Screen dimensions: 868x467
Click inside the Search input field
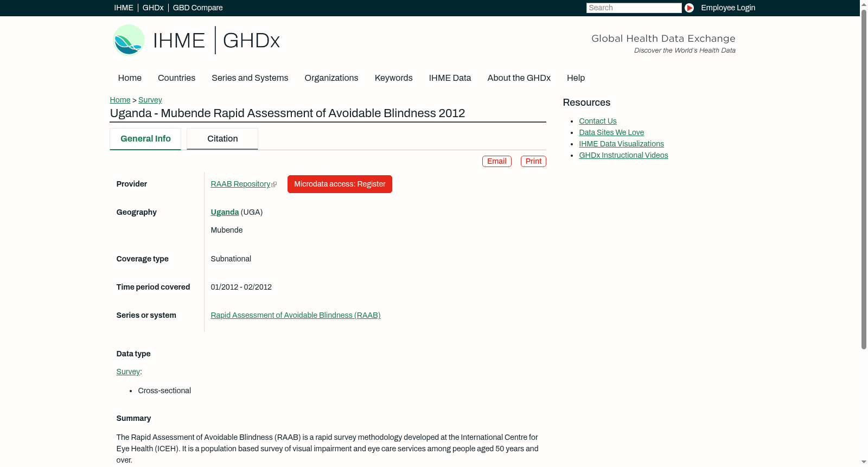tap(634, 8)
